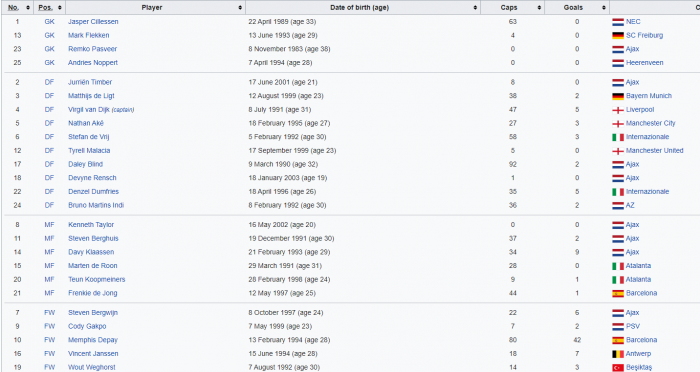700x372 pixels.
Task: Click Belgium flag next to Antwerp
Action: pyautogui.click(x=618, y=354)
